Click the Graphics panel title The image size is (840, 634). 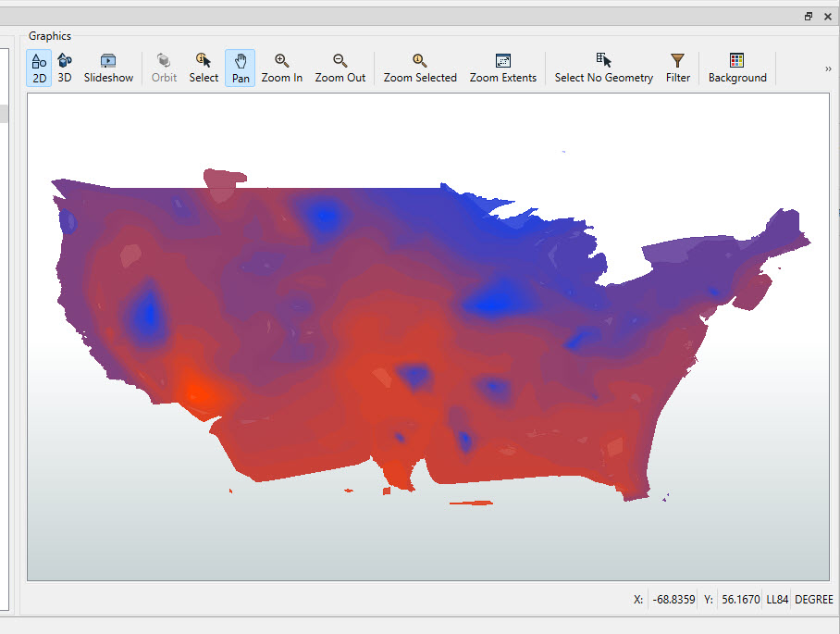[x=50, y=36]
